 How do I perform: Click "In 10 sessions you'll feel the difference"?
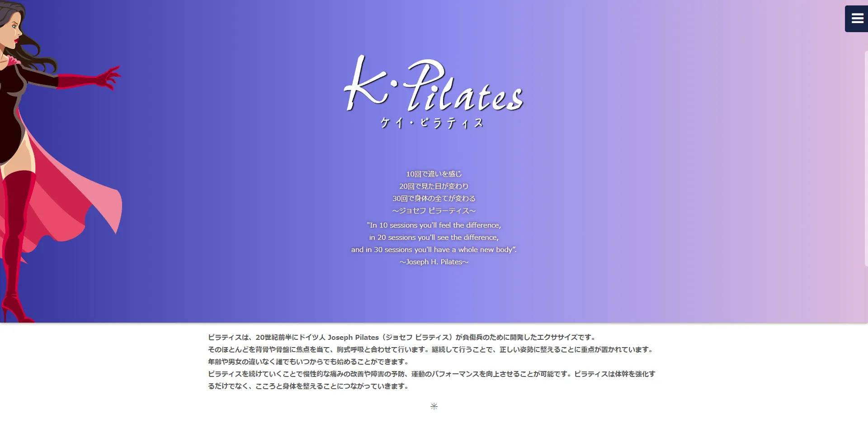click(x=434, y=225)
